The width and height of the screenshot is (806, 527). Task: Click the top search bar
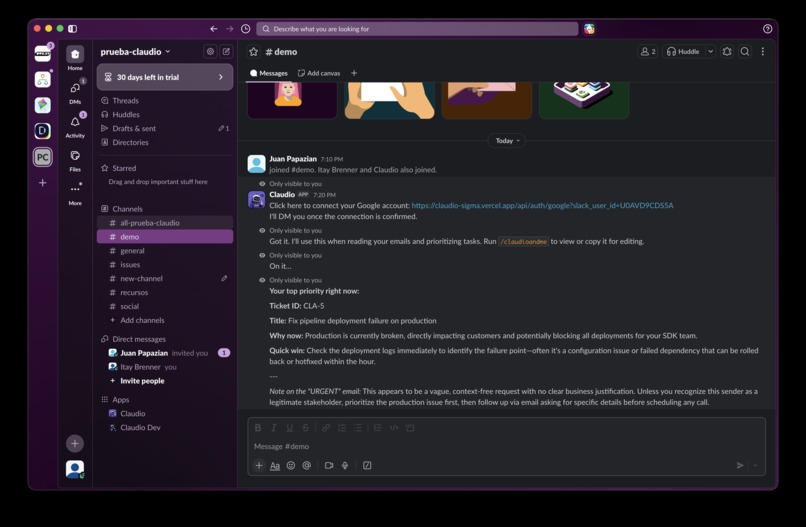(417, 29)
